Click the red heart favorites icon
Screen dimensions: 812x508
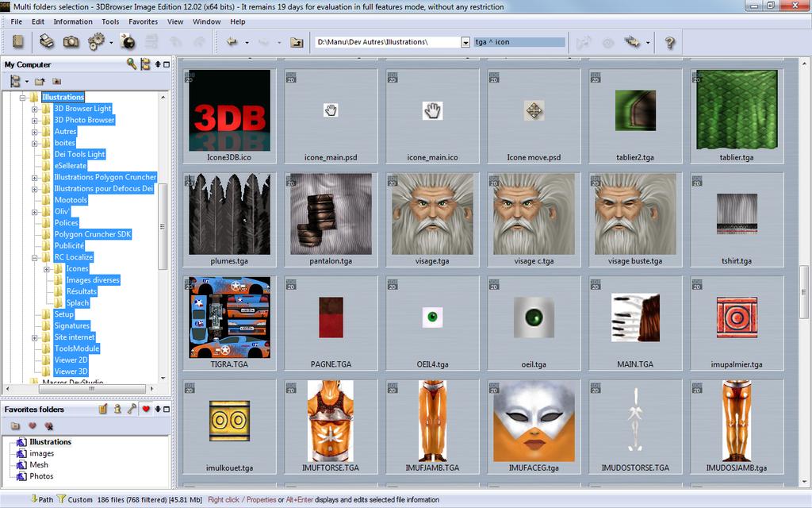pos(146,407)
